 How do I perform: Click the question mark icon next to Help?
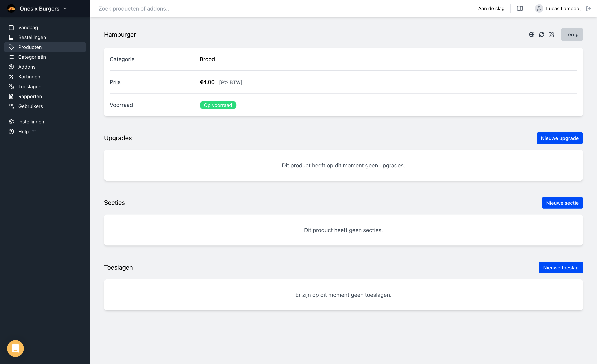pos(11,132)
